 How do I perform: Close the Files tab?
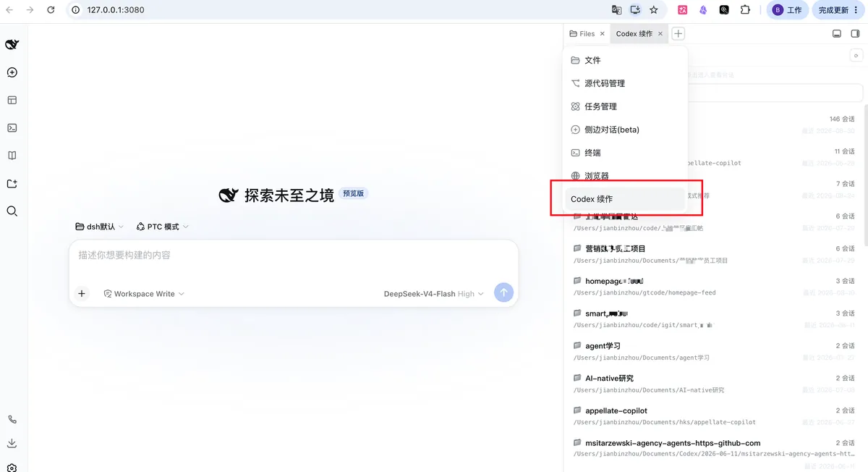click(x=603, y=34)
